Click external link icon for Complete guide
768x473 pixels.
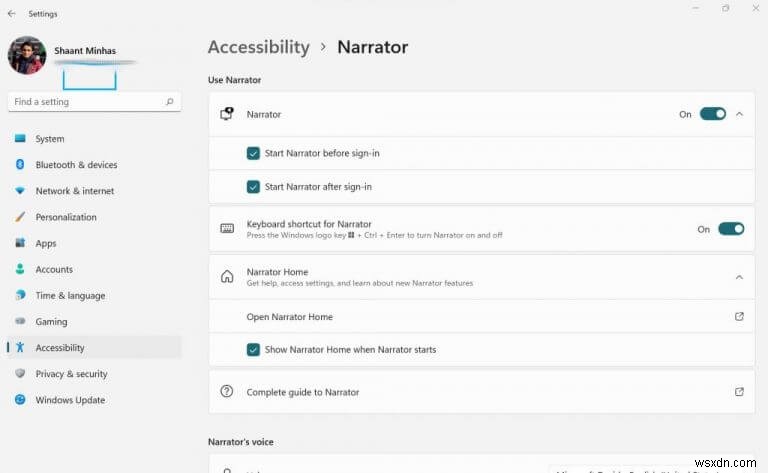(x=739, y=392)
